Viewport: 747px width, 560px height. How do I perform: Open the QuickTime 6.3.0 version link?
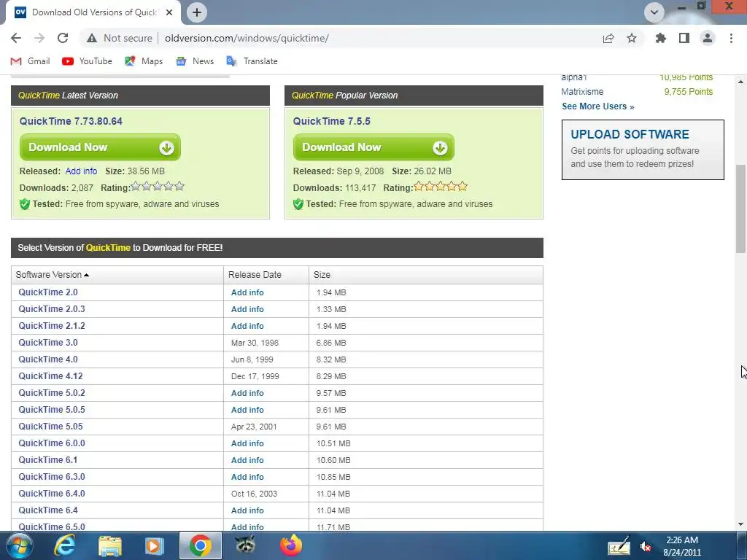coord(52,477)
